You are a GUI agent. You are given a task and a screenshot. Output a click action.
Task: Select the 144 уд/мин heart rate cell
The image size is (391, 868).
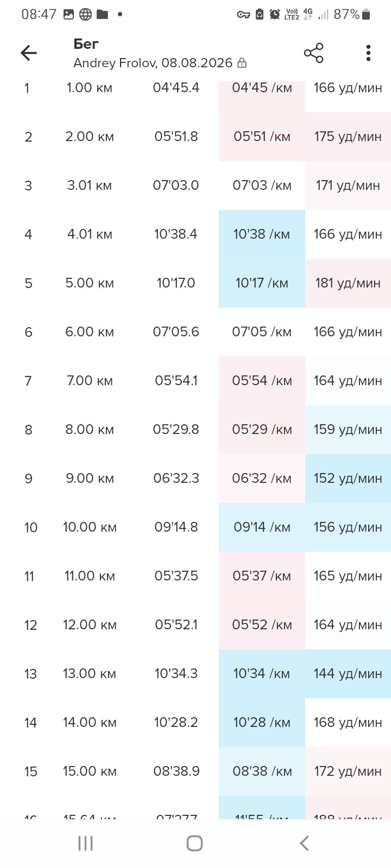(x=348, y=674)
